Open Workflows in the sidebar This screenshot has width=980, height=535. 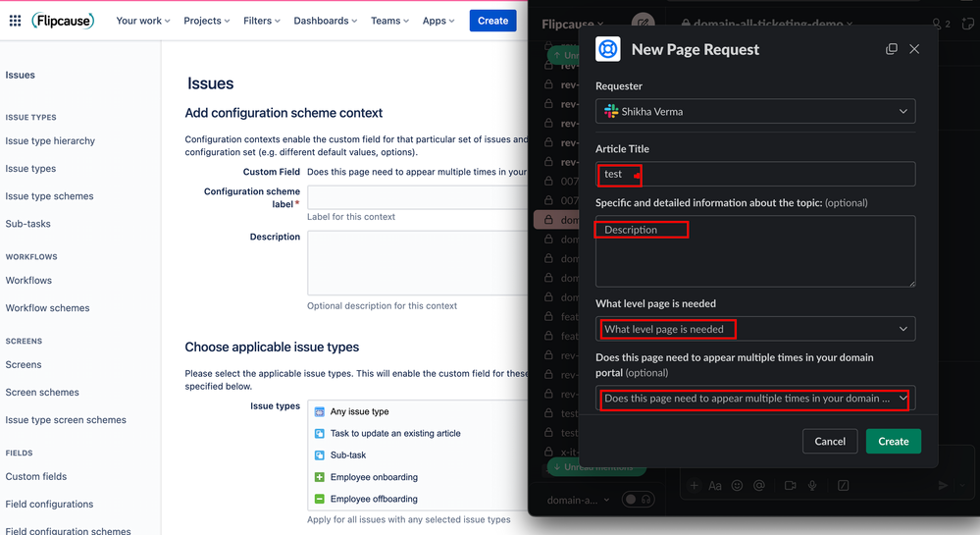pyautogui.click(x=28, y=281)
